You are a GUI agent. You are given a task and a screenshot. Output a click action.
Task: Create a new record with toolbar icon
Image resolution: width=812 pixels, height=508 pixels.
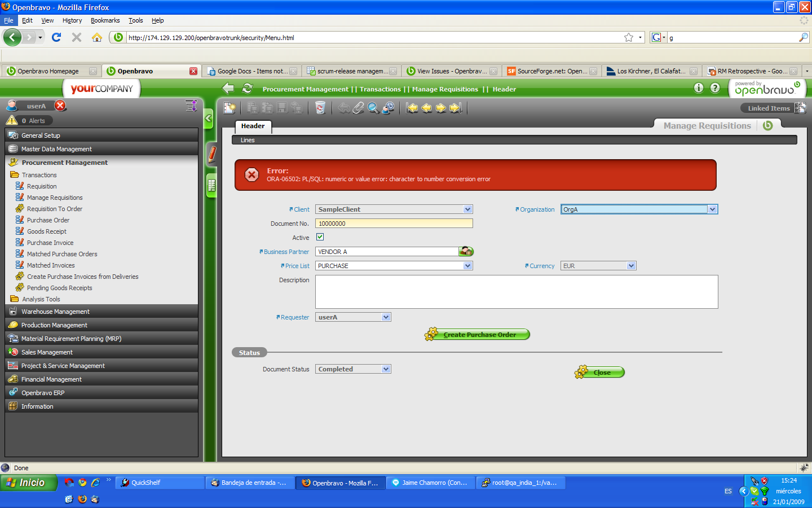coord(230,108)
